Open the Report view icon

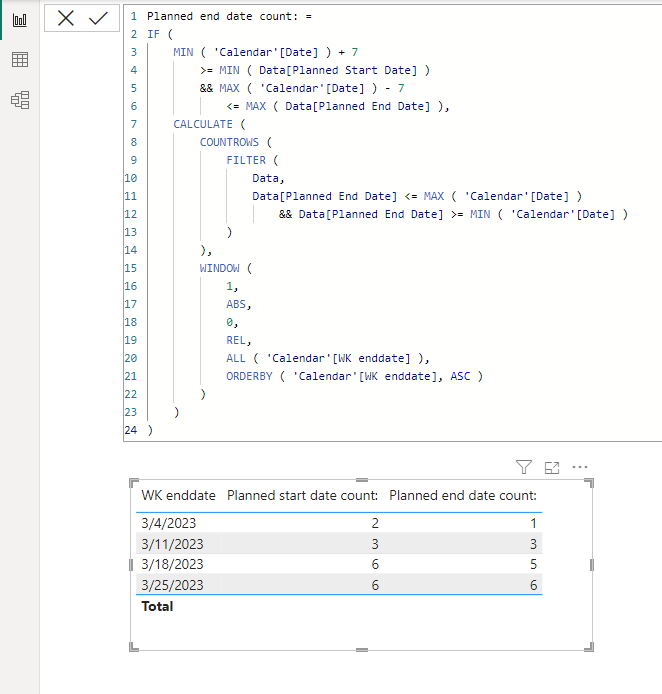(20, 20)
